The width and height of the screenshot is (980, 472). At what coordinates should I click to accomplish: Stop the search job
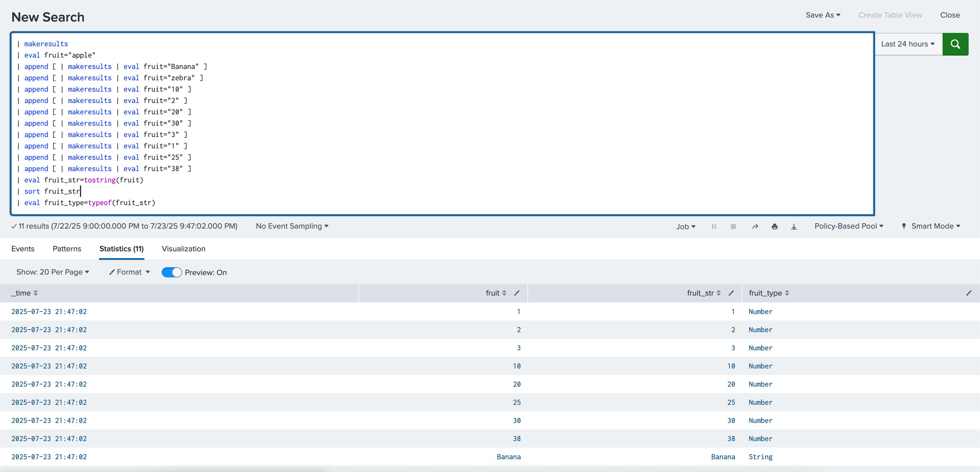pyautogui.click(x=733, y=226)
